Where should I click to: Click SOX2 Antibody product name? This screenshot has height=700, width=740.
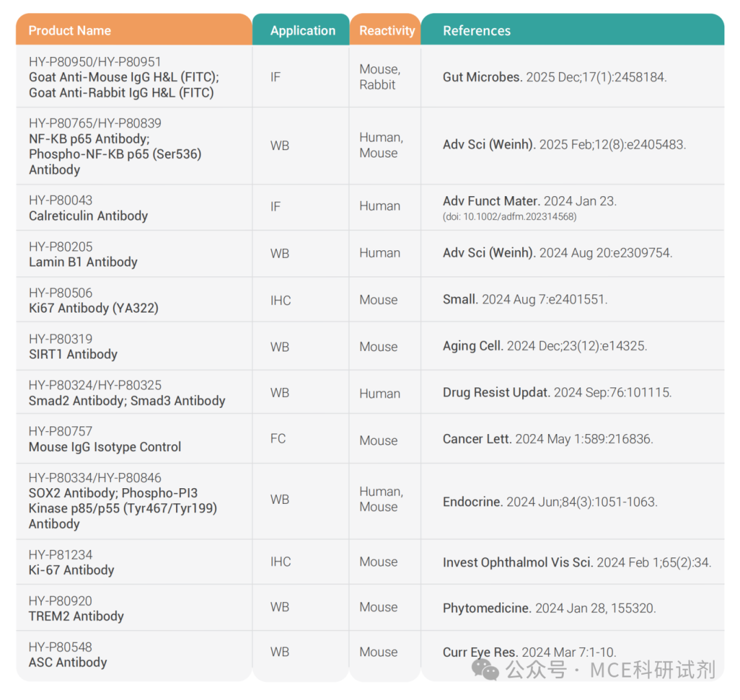(73, 493)
